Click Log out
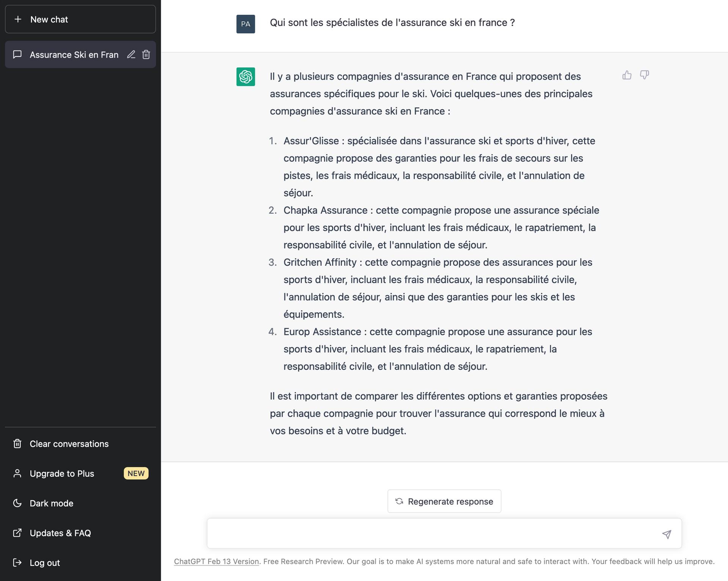The height and width of the screenshot is (581, 728). tap(80, 563)
